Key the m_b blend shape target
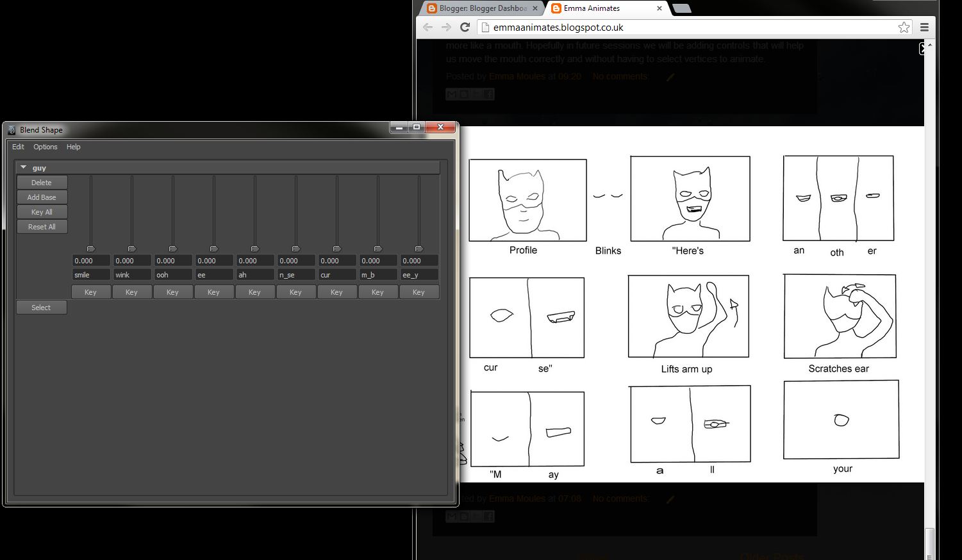 click(x=378, y=292)
